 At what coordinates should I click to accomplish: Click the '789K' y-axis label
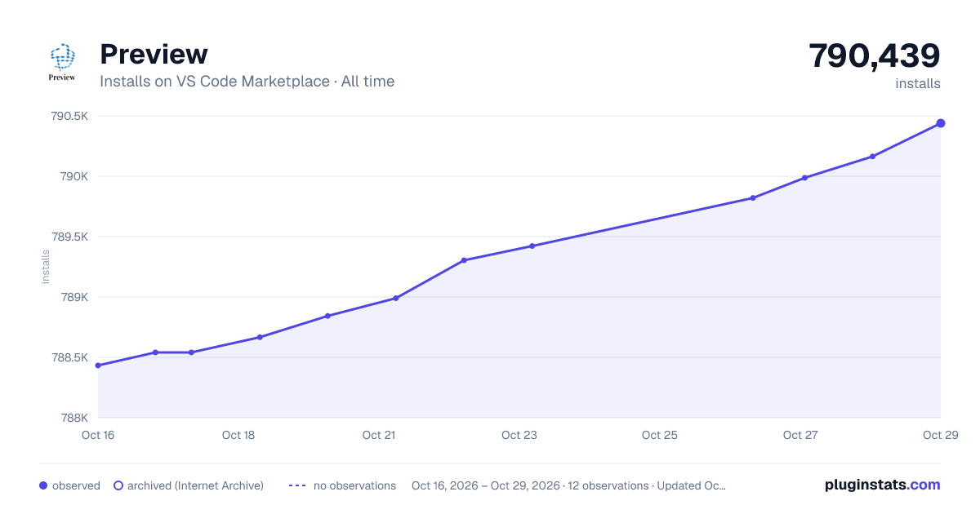click(x=74, y=297)
